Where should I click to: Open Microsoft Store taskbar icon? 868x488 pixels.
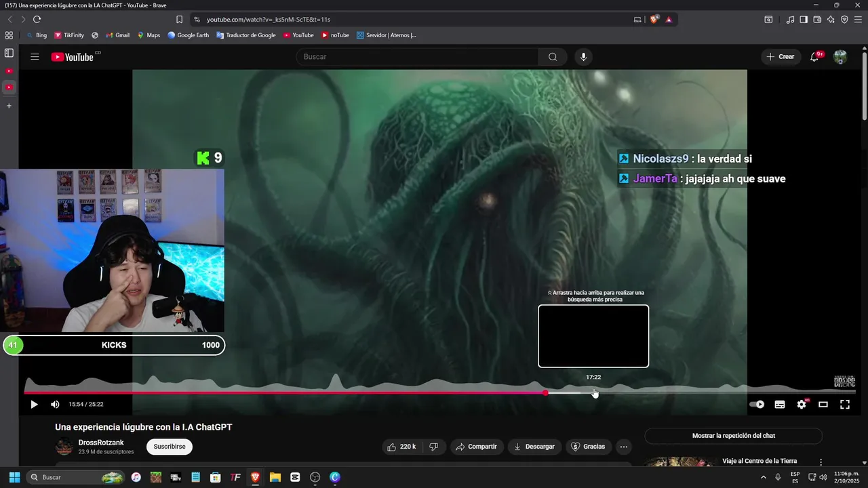click(216, 477)
